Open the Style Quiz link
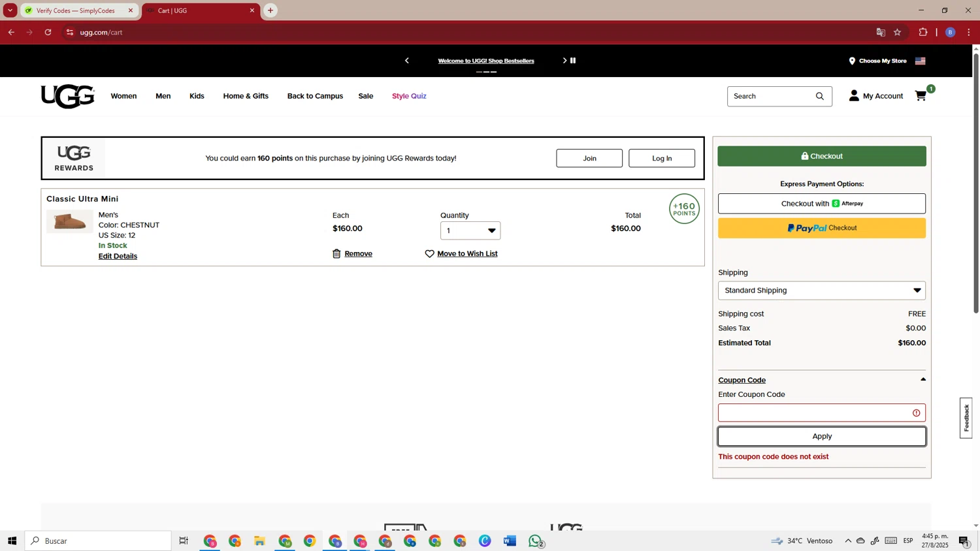This screenshot has height=551, width=980. pyautogui.click(x=409, y=96)
